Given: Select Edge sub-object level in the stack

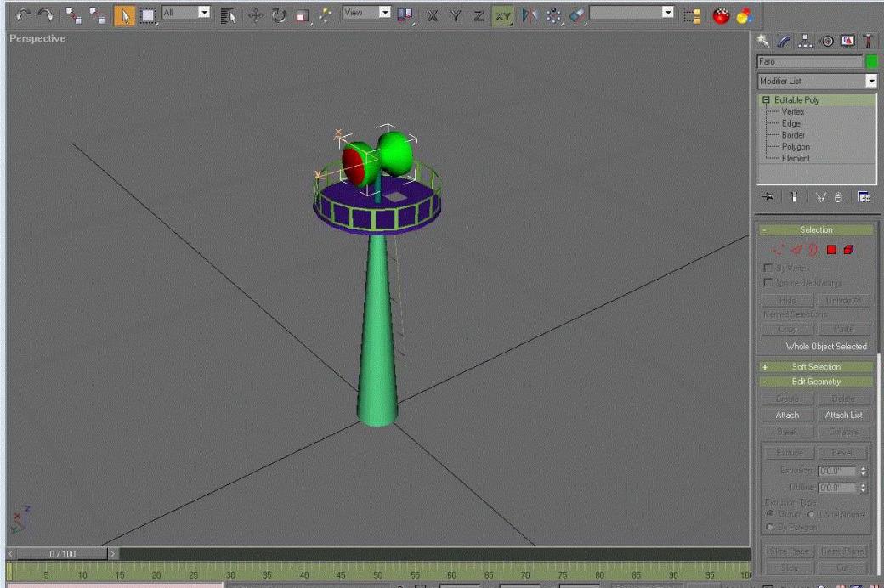Looking at the screenshot, I should (x=791, y=123).
